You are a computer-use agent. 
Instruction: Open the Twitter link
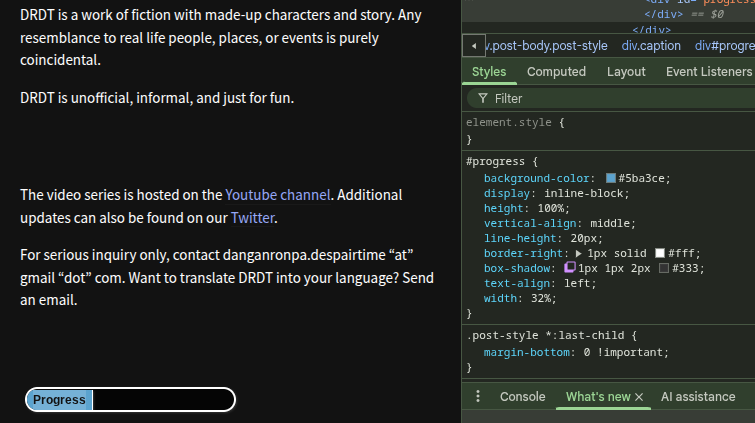[252, 218]
